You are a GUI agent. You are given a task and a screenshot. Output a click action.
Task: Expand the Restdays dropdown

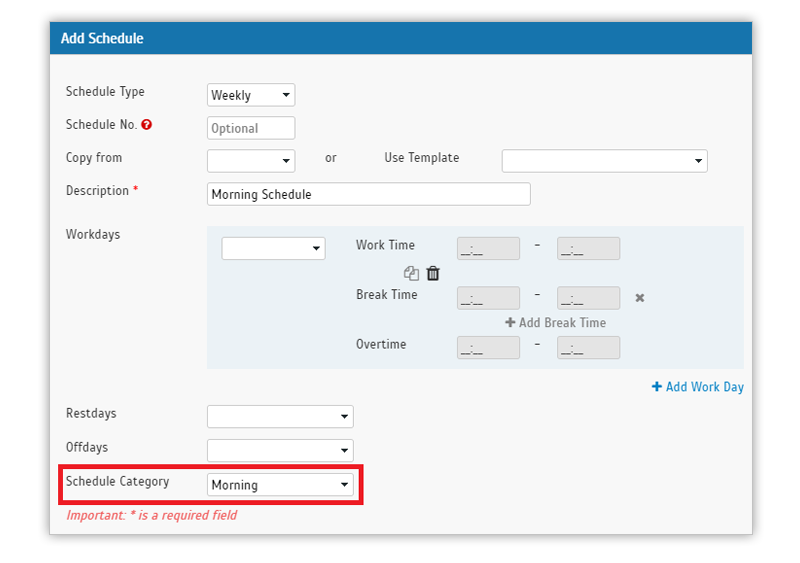coord(280,417)
